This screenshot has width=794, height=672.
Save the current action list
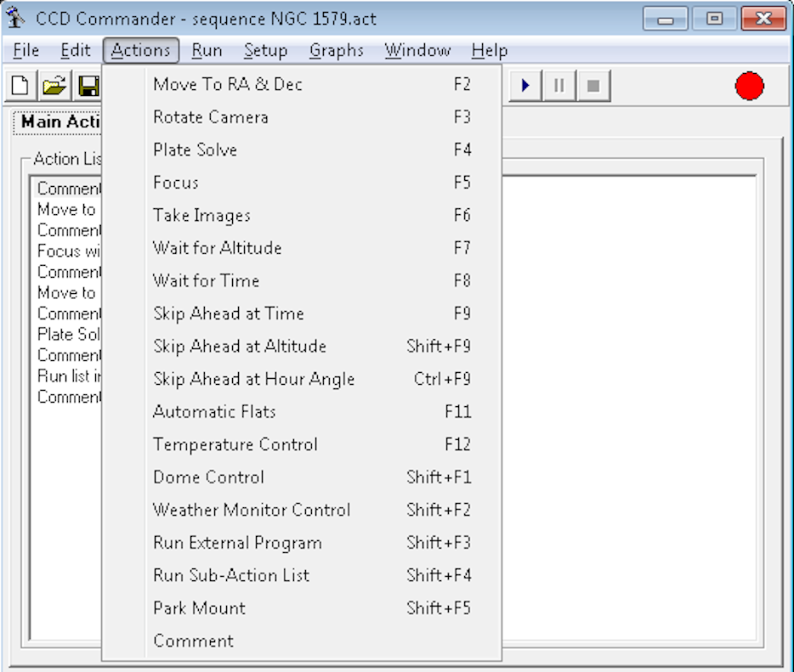88,84
